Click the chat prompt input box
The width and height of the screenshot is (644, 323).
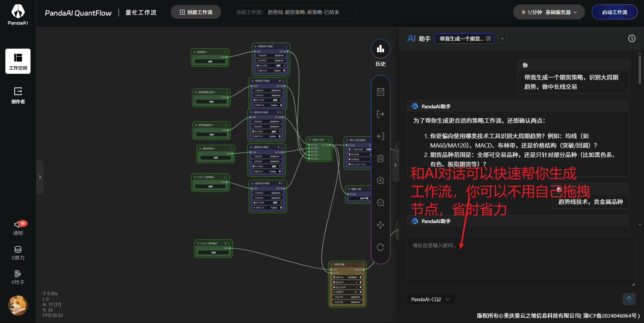pyautogui.click(x=521, y=261)
